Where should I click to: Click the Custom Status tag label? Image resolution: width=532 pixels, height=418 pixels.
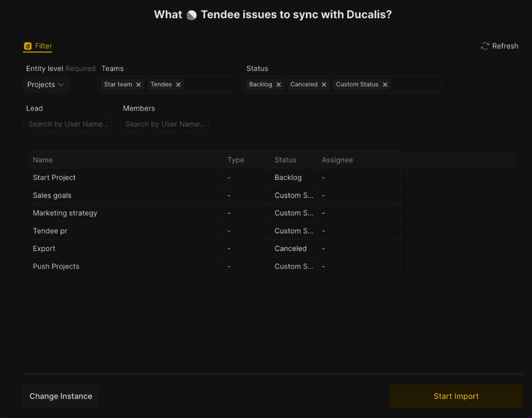point(357,85)
